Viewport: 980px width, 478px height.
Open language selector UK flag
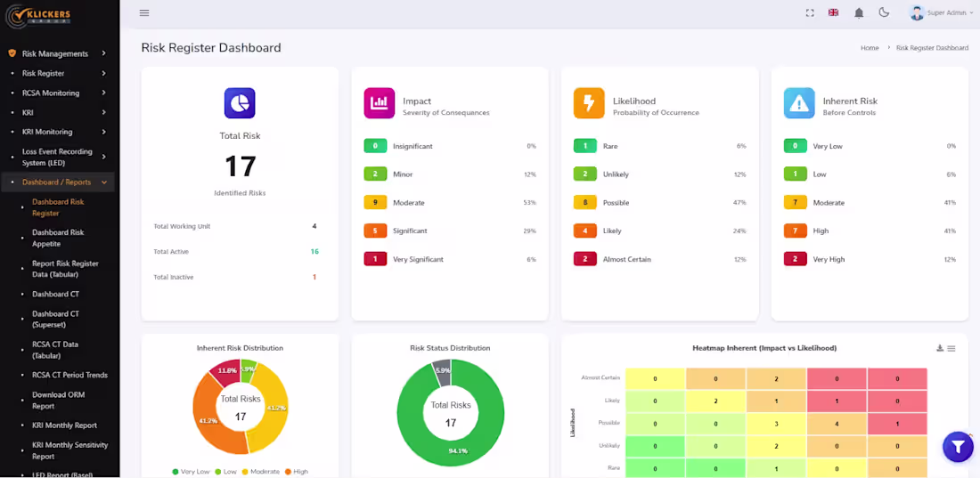[x=833, y=12]
